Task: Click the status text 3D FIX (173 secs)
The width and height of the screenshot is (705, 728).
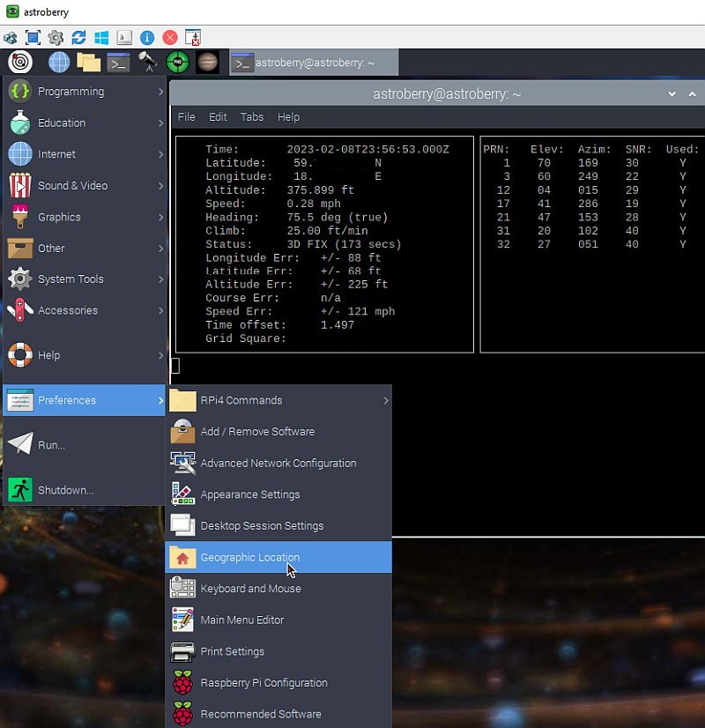Action: pos(344,244)
